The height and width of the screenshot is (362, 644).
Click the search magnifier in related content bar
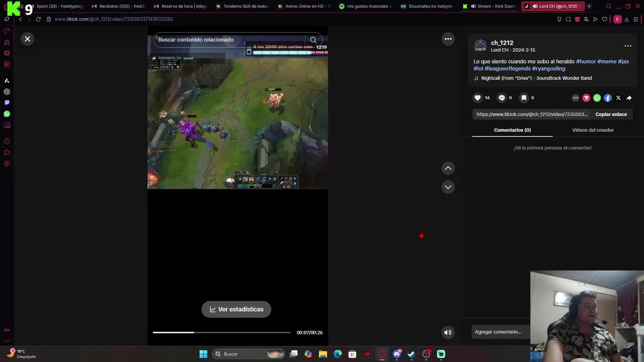(313, 40)
